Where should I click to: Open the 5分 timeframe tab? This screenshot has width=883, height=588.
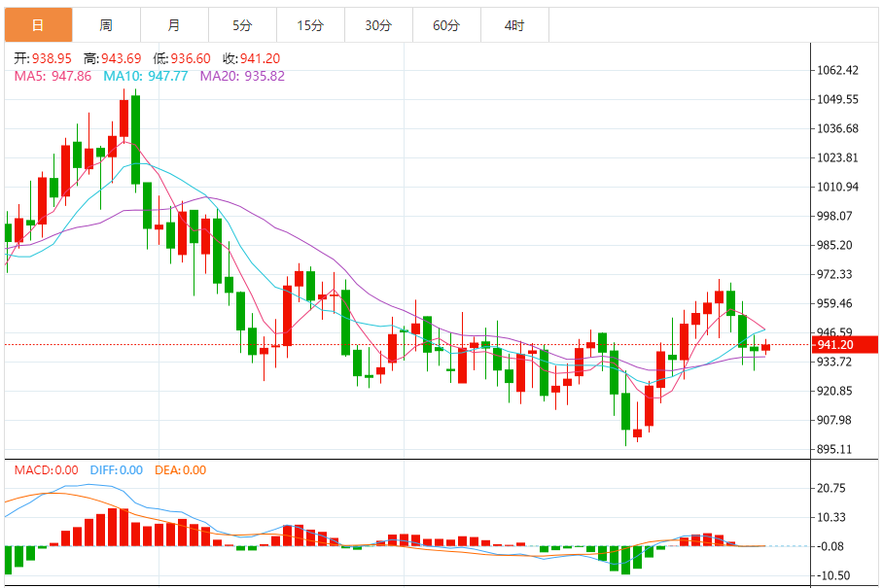pos(243,25)
